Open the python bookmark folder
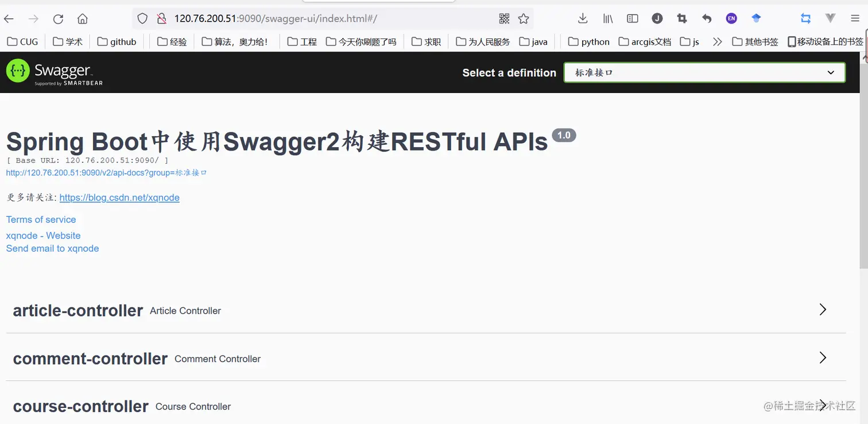 [588, 41]
